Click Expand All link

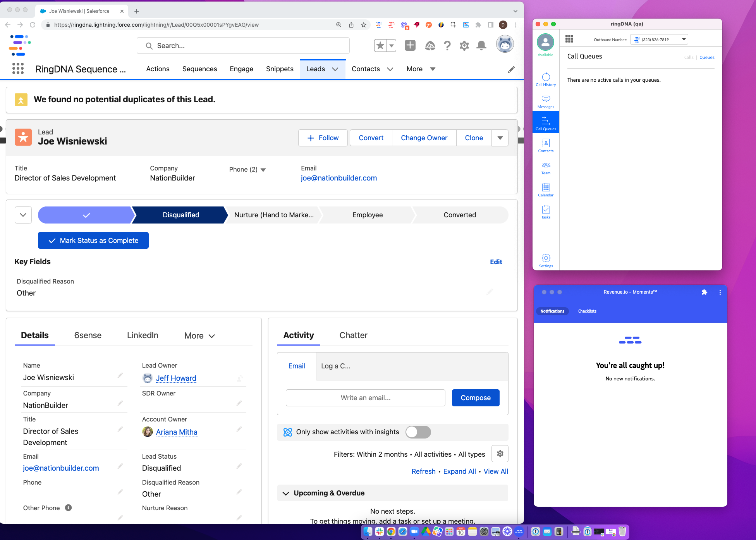pos(459,471)
